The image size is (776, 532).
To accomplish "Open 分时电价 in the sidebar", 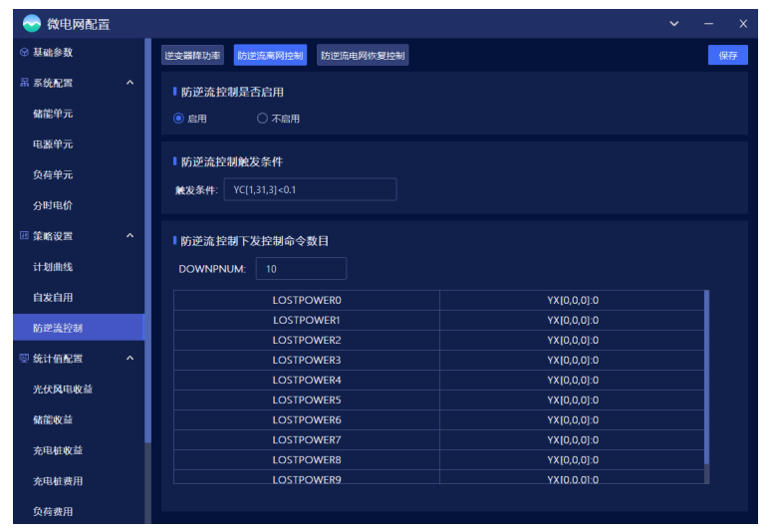I will point(53,205).
